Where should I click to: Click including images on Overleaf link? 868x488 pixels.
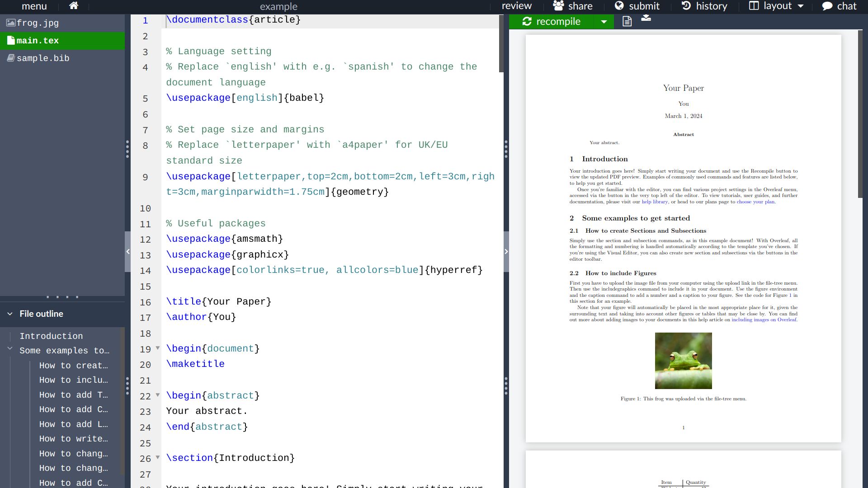(x=764, y=319)
